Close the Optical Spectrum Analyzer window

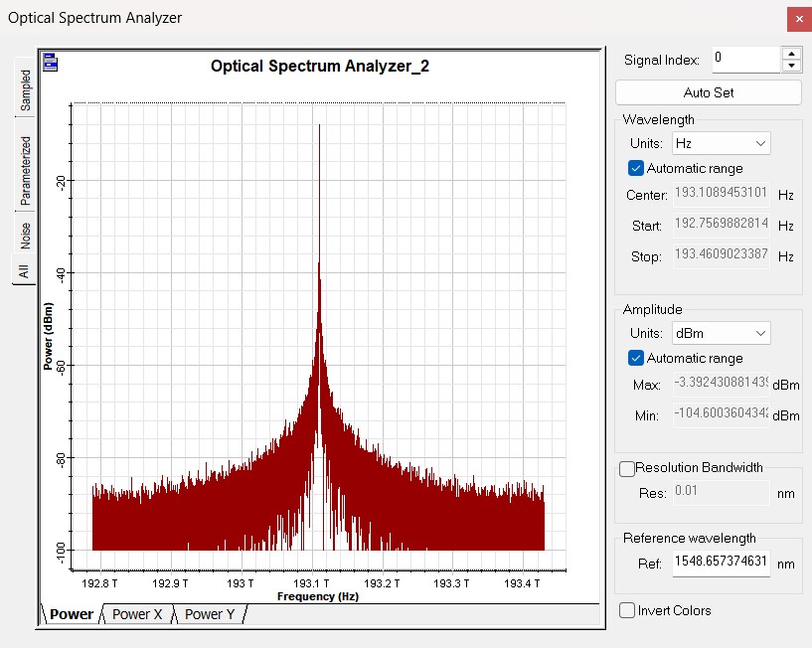point(798,19)
